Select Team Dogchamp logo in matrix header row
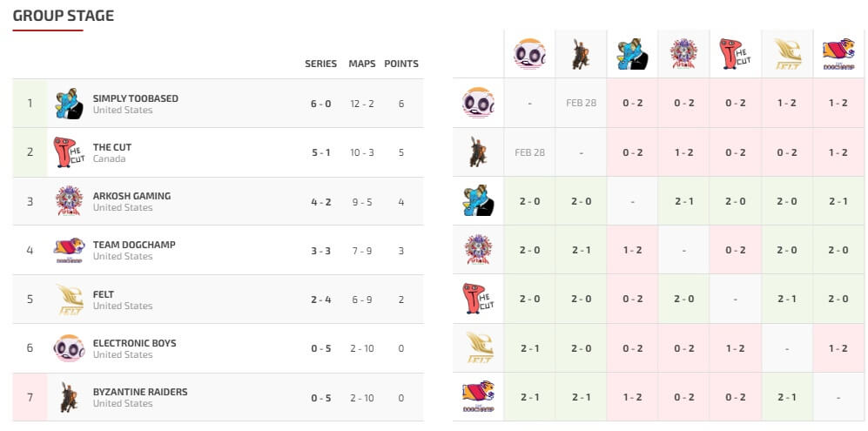868x431 pixels. point(838,54)
